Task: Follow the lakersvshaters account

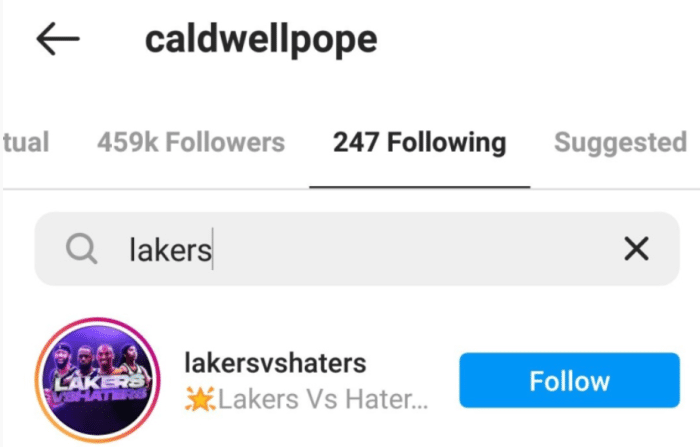Action: [x=569, y=380]
